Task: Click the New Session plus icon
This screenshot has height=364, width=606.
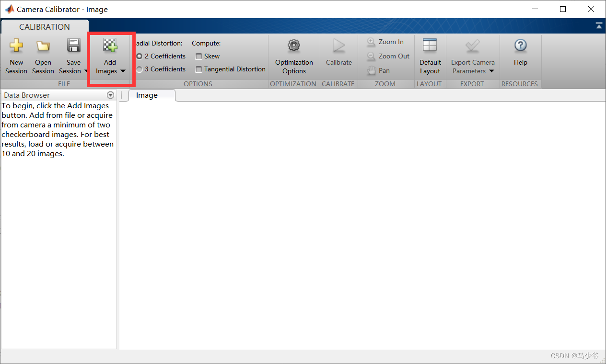Action: [x=16, y=46]
